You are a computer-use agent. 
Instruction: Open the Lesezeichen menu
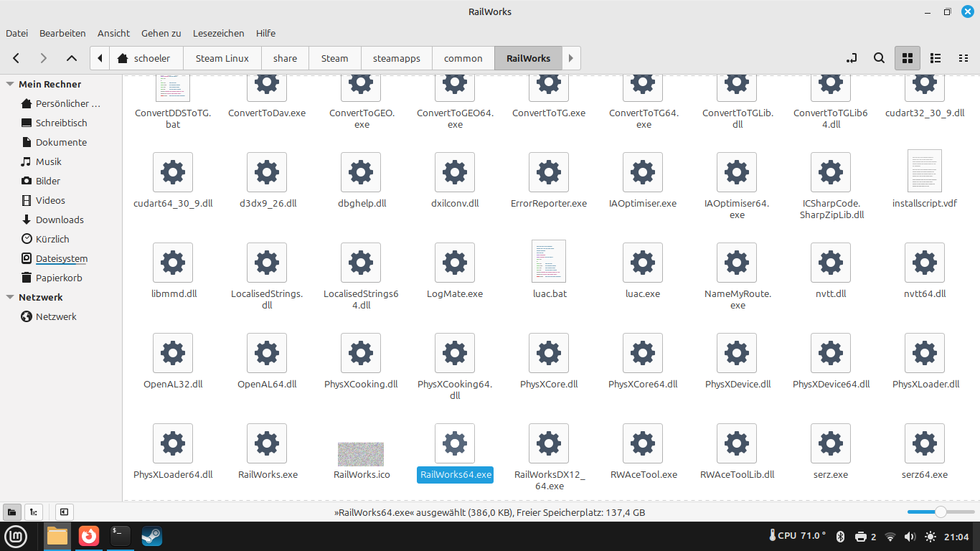[x=219, y=33]
